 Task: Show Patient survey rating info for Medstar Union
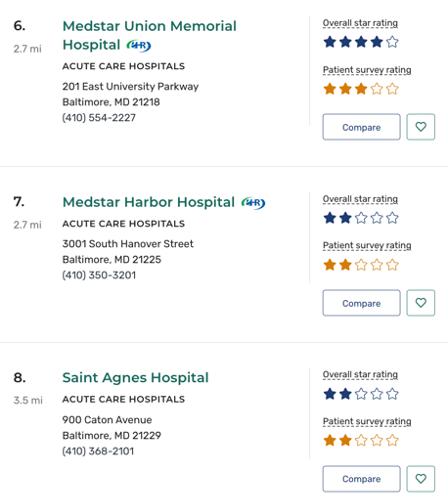(367, 70)
